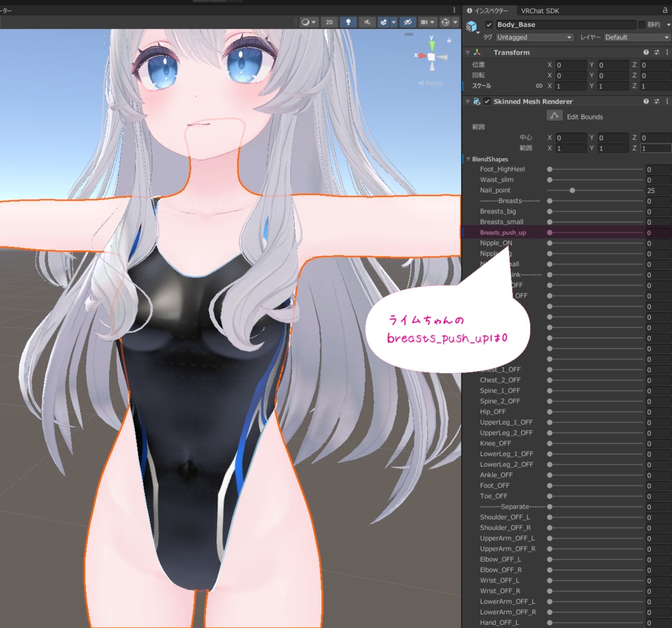Select the Knee_OFF blendshape label
Screen dimensions: 672x628
pyautogui.click(x=495, y=443)
